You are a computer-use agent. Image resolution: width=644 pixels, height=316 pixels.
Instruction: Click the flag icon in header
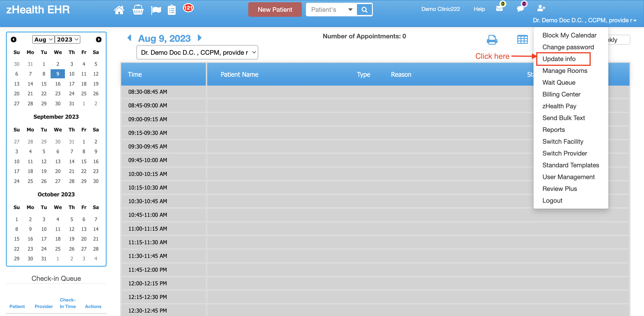[156, 10]
